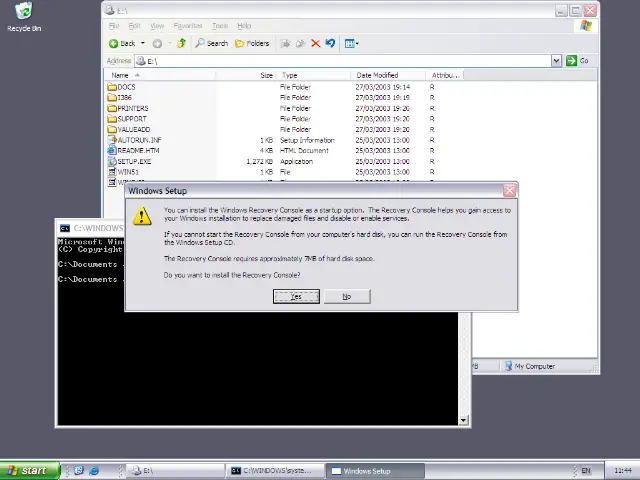This screenshot has width=640, height=480.
Task: Click Show Desktop quick launch icon
Action: (x=78, y=471)
